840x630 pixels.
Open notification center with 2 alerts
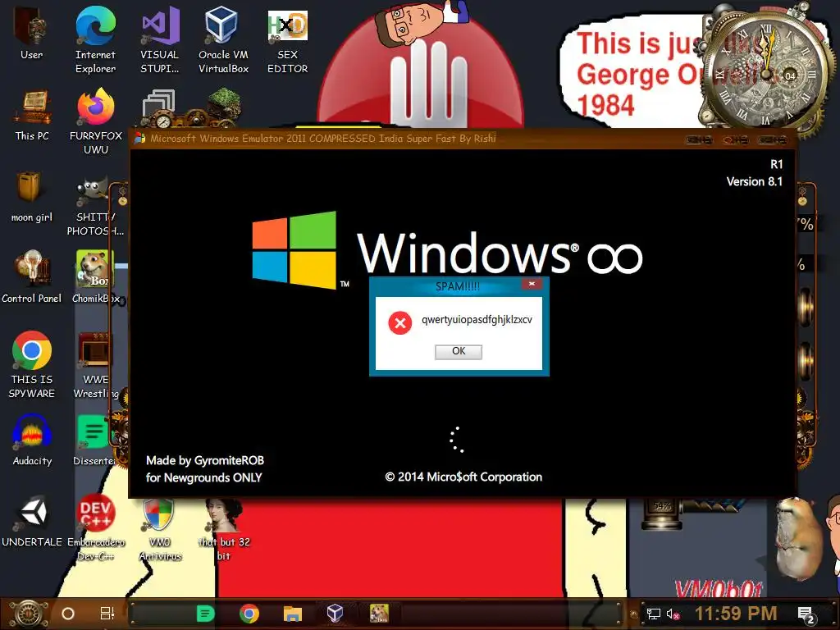806,614
